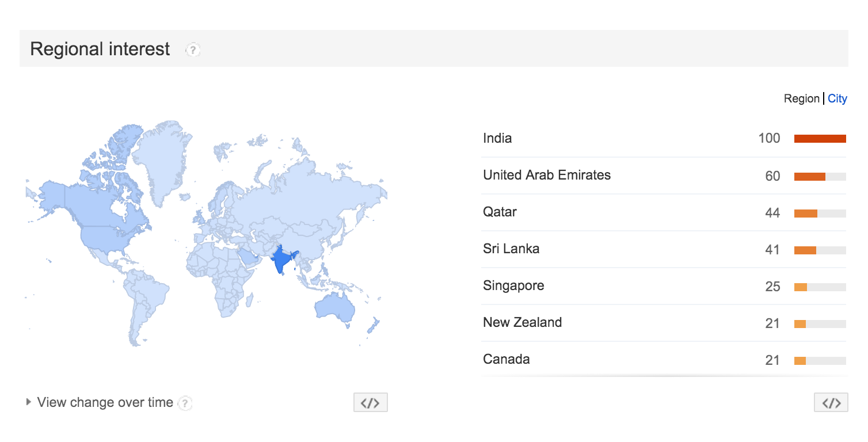
Task: Open the Regional interest help question mark
Action: [193, 50]
